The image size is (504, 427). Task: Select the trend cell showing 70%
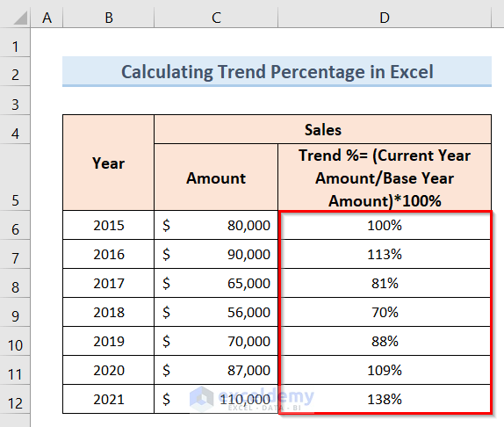tap(385, 312)
